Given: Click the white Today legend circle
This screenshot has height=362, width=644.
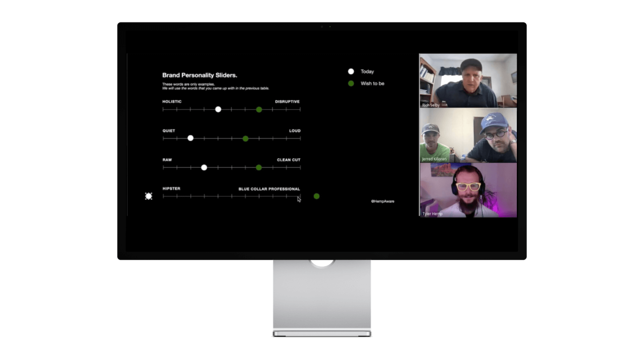Looking at the screenshot, I should tap(351, 71).
